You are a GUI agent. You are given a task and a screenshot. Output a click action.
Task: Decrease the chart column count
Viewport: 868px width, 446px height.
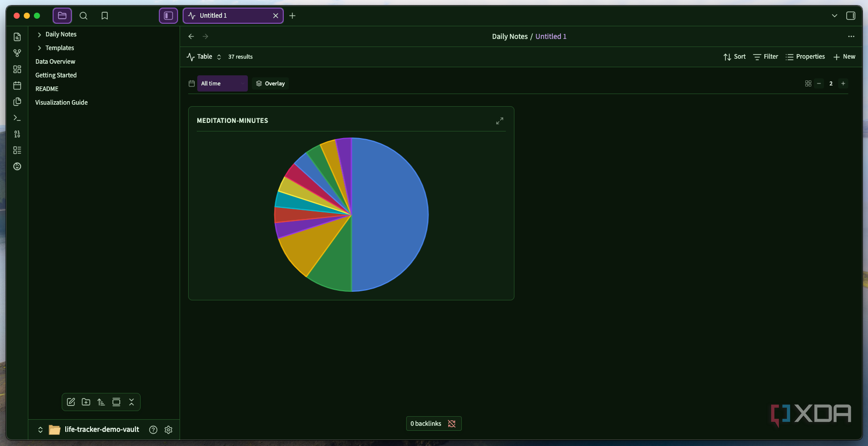point(819,83)
